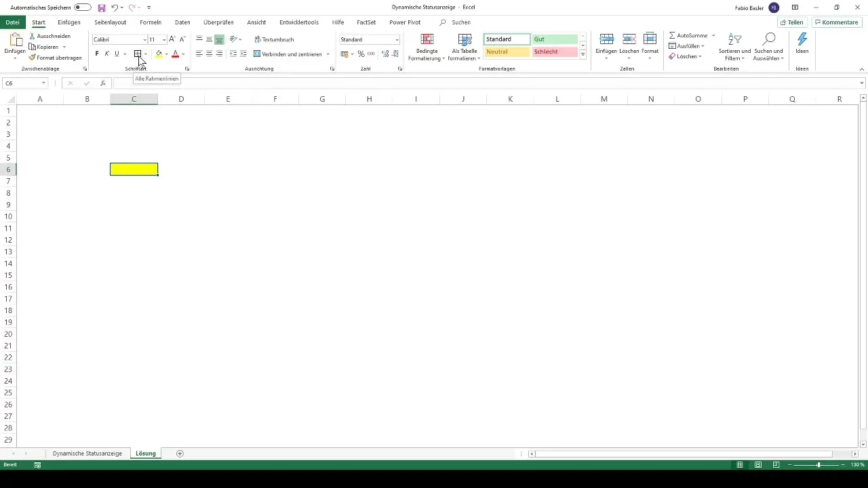Open Suchen und Auswählen menu

[768, 47]
